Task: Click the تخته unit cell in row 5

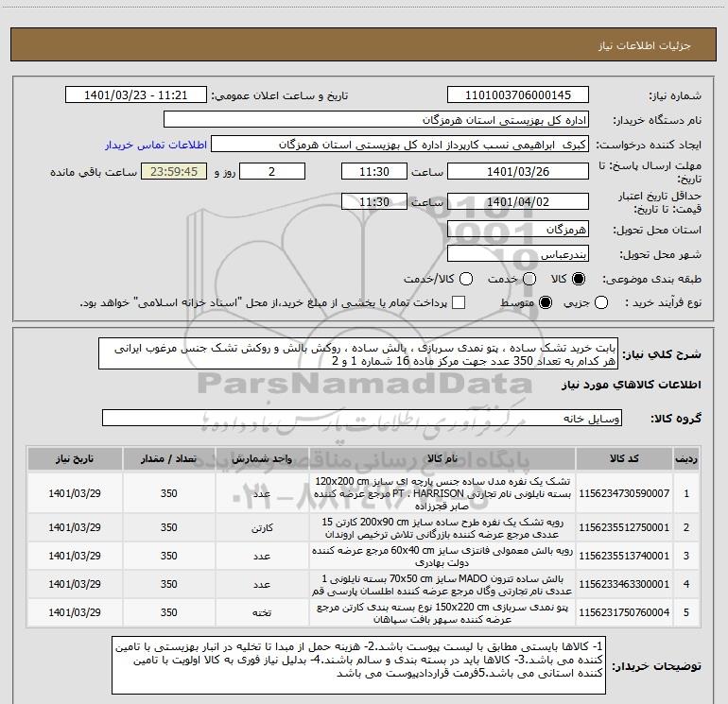Action: point(262,612)
